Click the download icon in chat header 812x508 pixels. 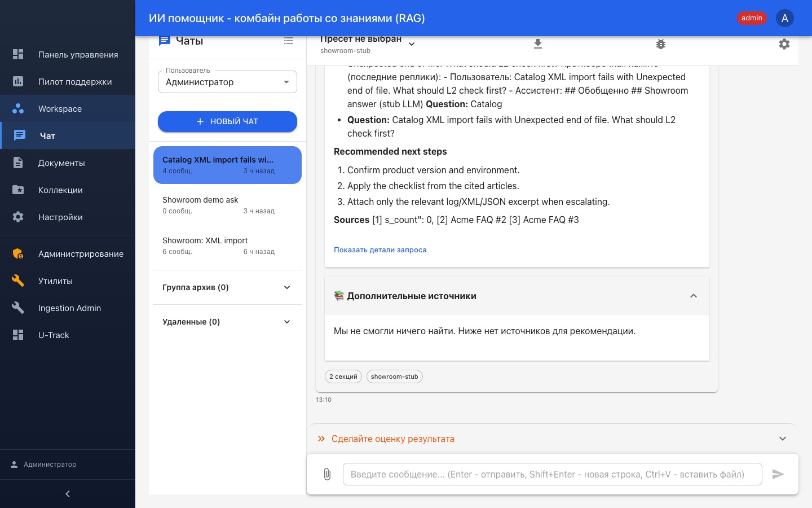click(x=538, y=44)
